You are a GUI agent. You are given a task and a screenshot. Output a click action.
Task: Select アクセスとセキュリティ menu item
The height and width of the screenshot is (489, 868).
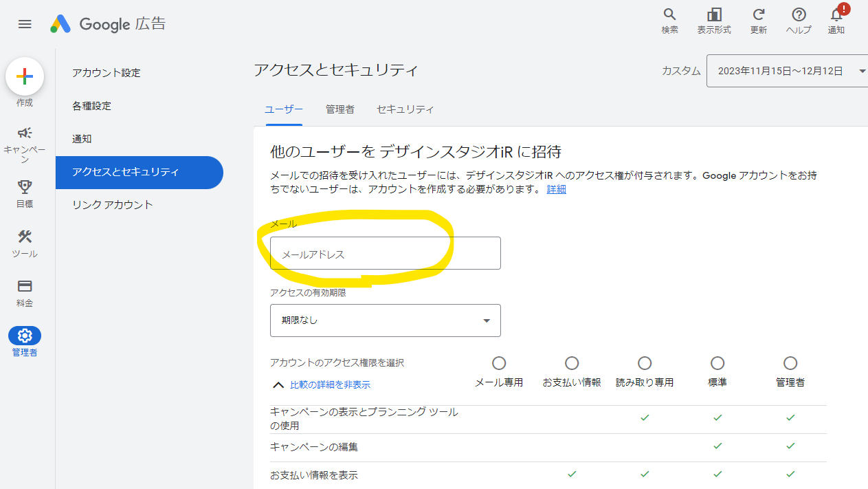coord(140,172)
